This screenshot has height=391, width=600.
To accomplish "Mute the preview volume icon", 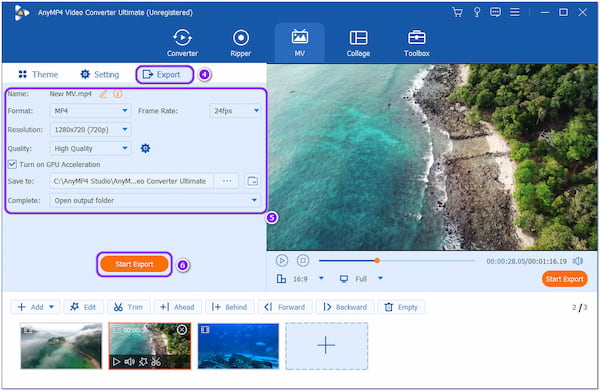I will click(x=578, y=261).
